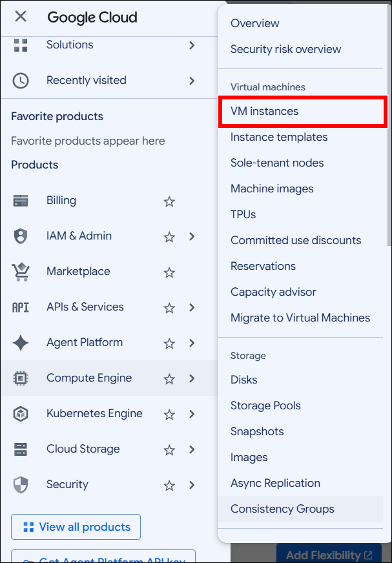Click the Security shield icon

tap(21, 485)
